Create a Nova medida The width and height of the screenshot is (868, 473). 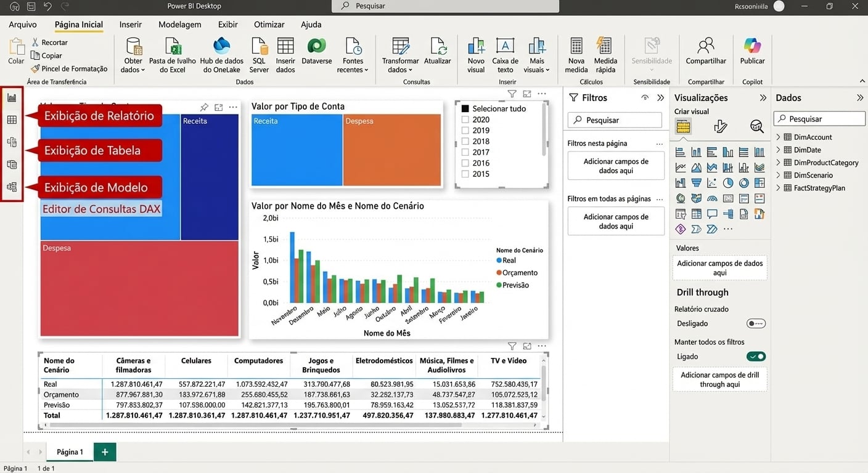pos(575,54)
